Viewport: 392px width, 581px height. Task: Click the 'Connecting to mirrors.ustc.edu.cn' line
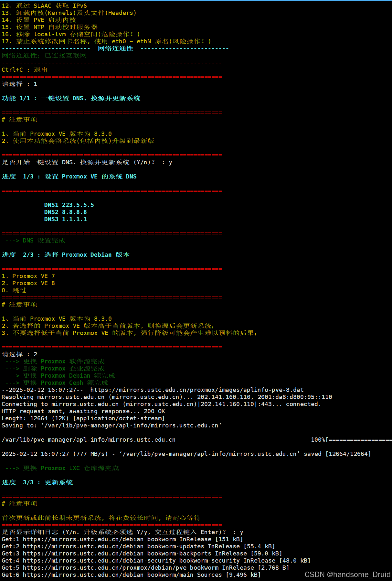[161, 404]
